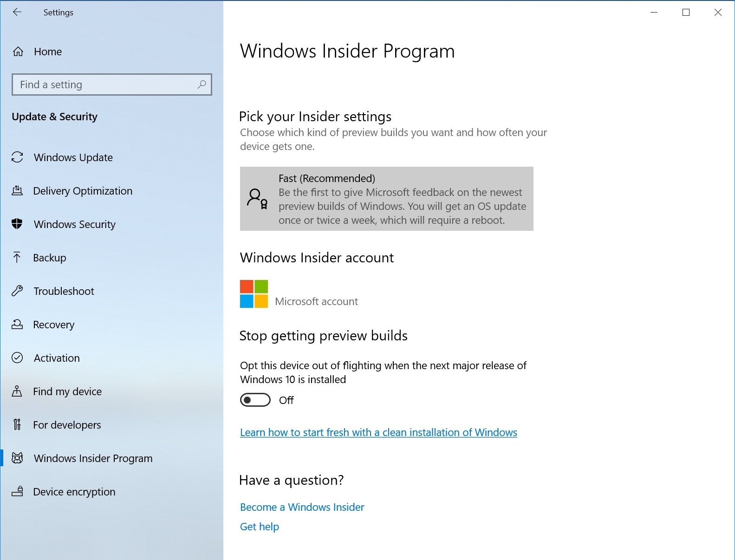Click the back arrow icon
The width and height of the screenshot is (735, 560).
click(17, 13)
